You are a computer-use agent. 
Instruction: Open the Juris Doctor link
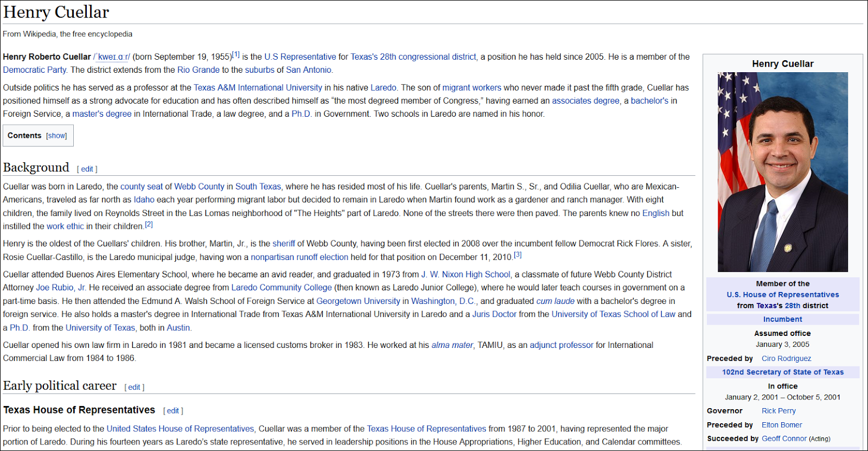click(494, 314)
